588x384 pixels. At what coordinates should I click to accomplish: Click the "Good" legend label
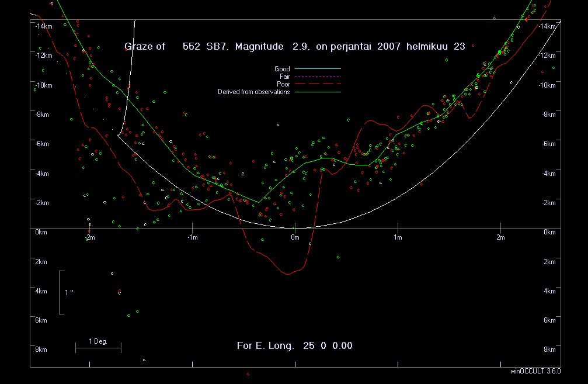coord(282,69)
